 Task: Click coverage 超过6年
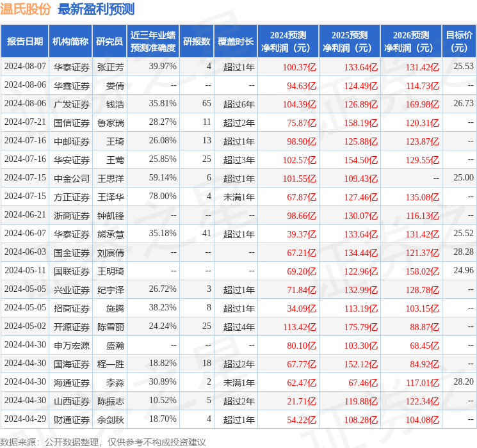[x=239, y=104]
